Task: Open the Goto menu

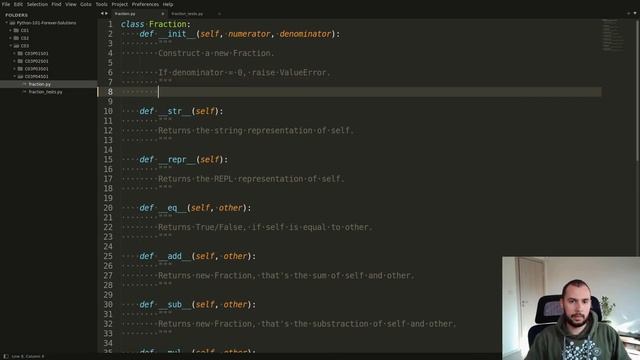Action: [86, 4]
